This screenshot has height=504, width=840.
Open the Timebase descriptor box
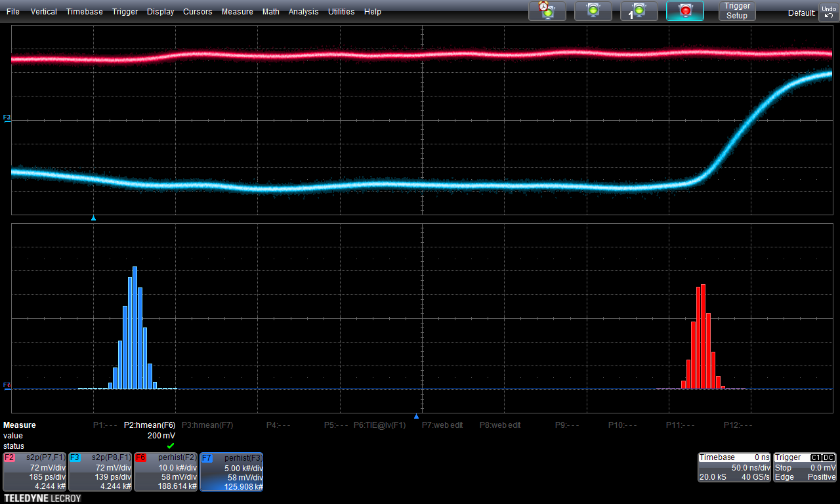[x=734, y=467]
